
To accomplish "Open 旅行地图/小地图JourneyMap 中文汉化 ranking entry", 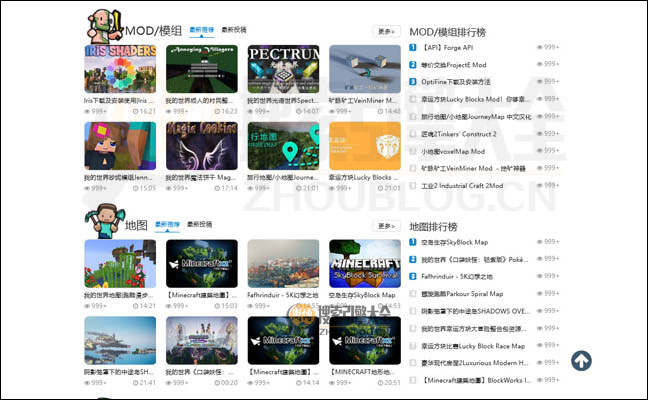I will [x=476, y=117].
